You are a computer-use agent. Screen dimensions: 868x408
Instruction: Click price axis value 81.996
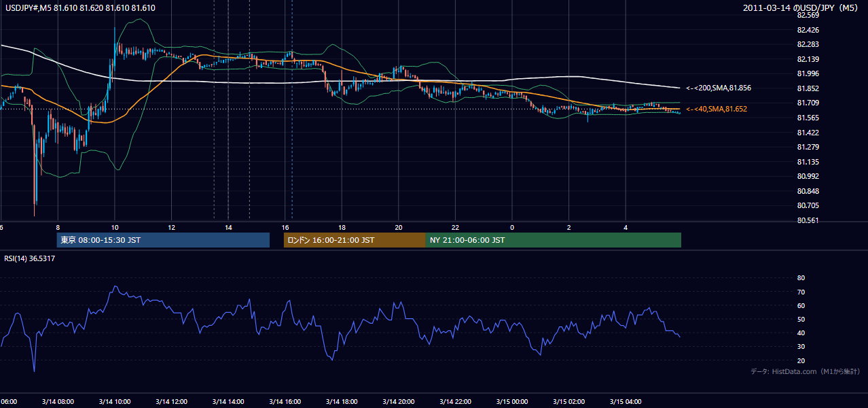(808, 73)
